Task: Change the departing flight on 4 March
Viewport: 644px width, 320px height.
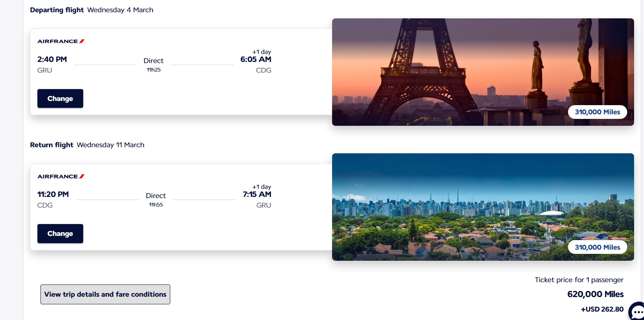Action: tap(60, 99)
